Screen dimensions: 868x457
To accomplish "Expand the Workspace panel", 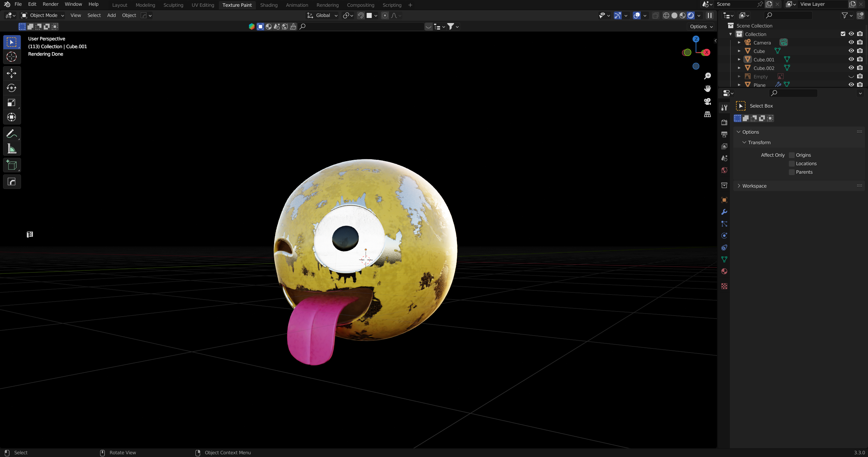I will pyautogui.click(x=754, y=186).
